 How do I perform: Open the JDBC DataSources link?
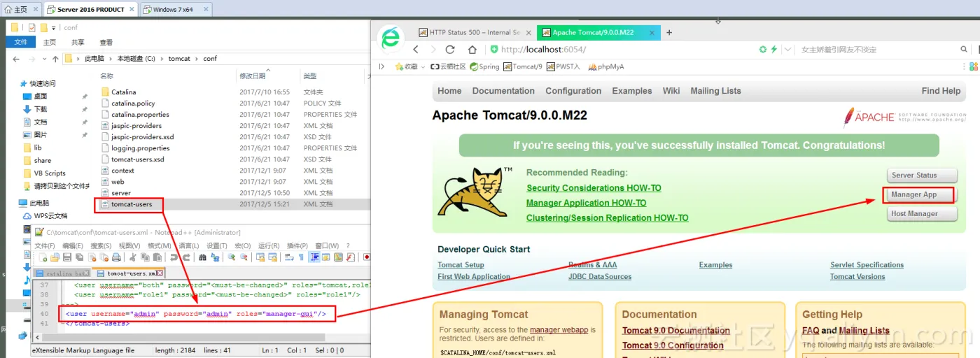coord(600,277)
